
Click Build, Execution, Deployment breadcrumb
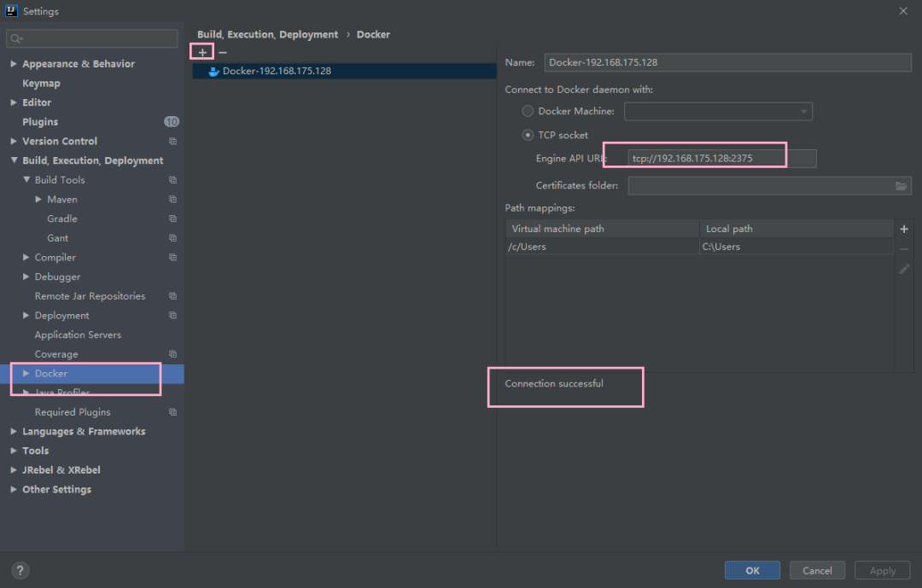click(x=267, y=35)
